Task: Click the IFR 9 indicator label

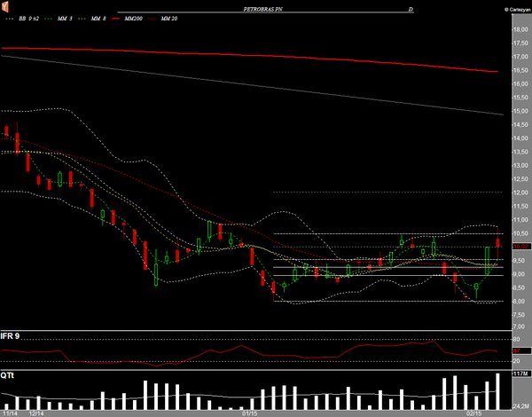Action: click(11, 336)
